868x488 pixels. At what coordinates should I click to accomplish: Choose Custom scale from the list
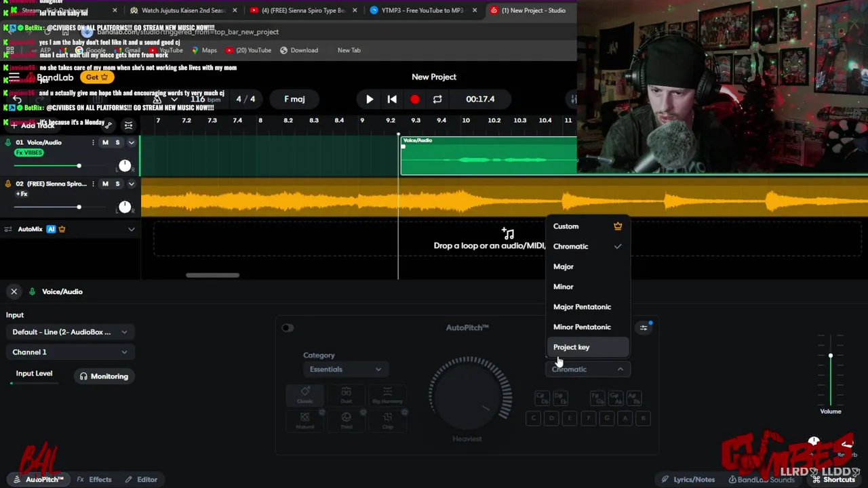tap(588, 226)
